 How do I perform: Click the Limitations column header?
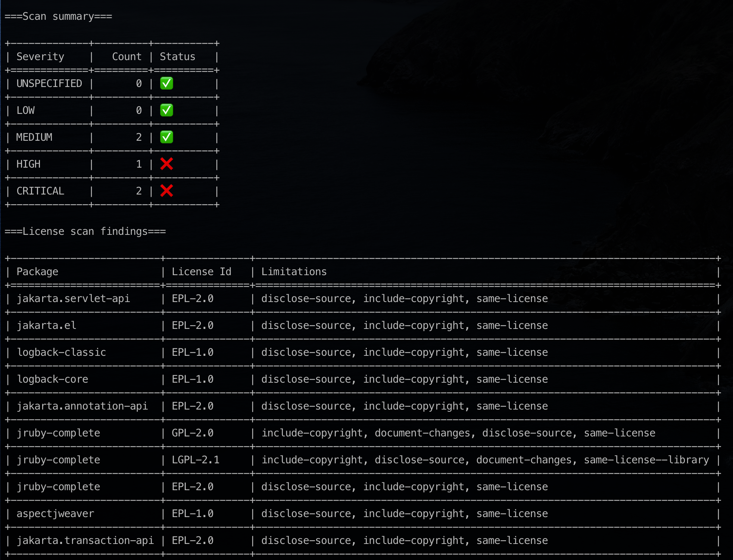point(294,272)
